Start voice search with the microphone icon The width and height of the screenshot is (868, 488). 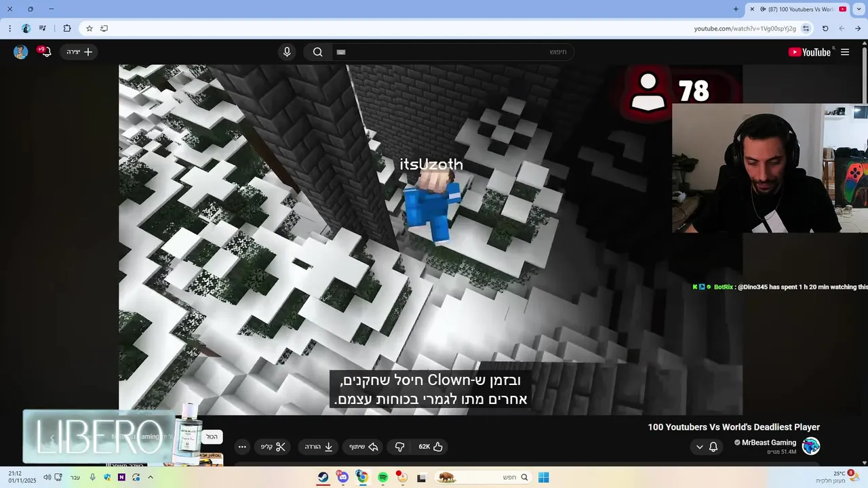point(287,52)
